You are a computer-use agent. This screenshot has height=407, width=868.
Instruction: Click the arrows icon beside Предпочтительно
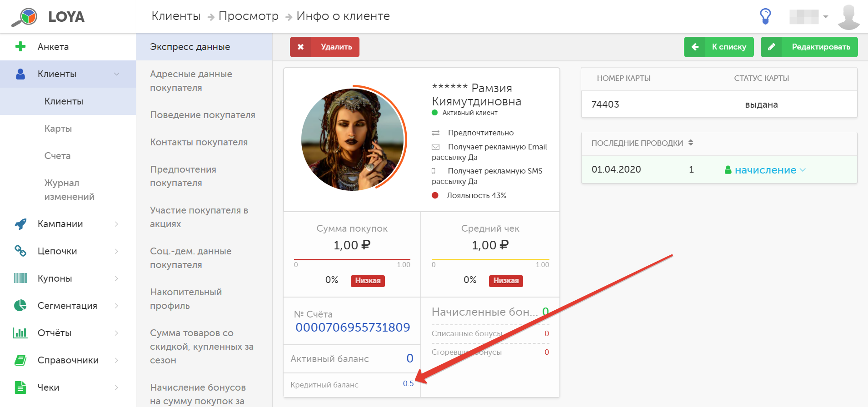point(435,133)
